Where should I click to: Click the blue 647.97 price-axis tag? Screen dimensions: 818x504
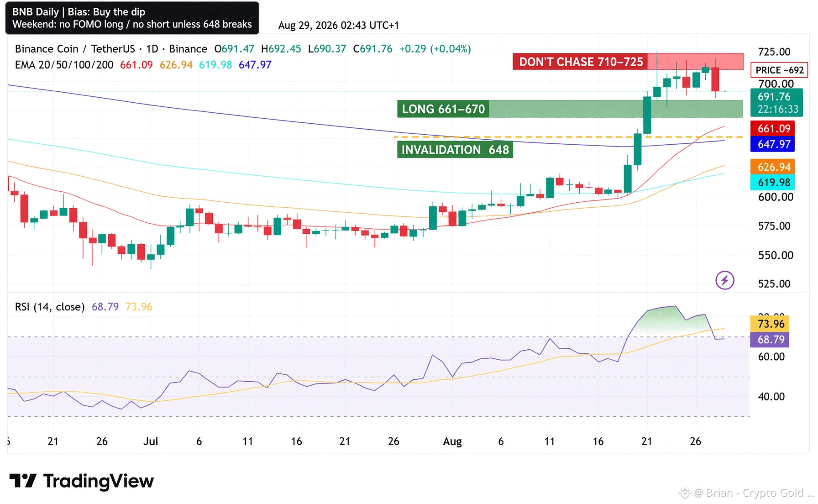click(773, 144)
